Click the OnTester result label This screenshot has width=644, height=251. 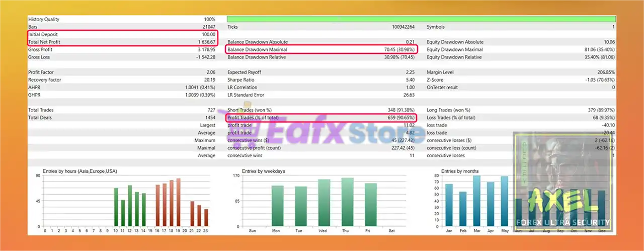point(443,87)
